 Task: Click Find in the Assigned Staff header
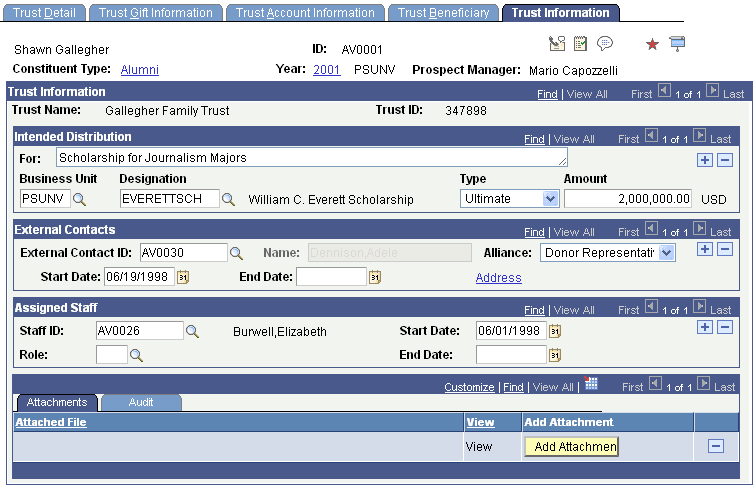pos(534,310)
